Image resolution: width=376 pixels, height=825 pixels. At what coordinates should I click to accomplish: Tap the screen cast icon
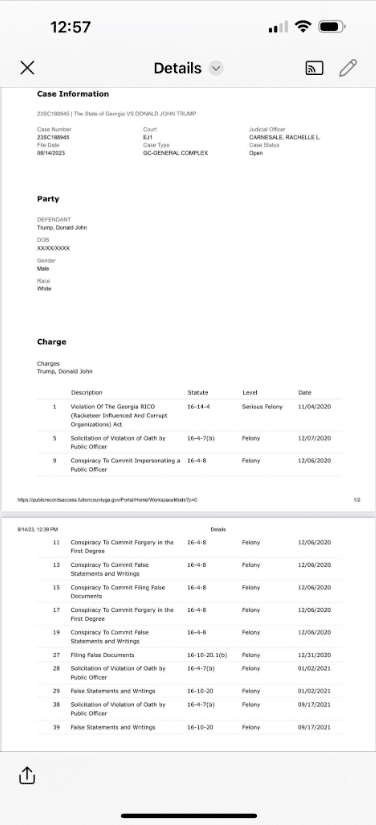pyautogui.click(x=314, y=68)
